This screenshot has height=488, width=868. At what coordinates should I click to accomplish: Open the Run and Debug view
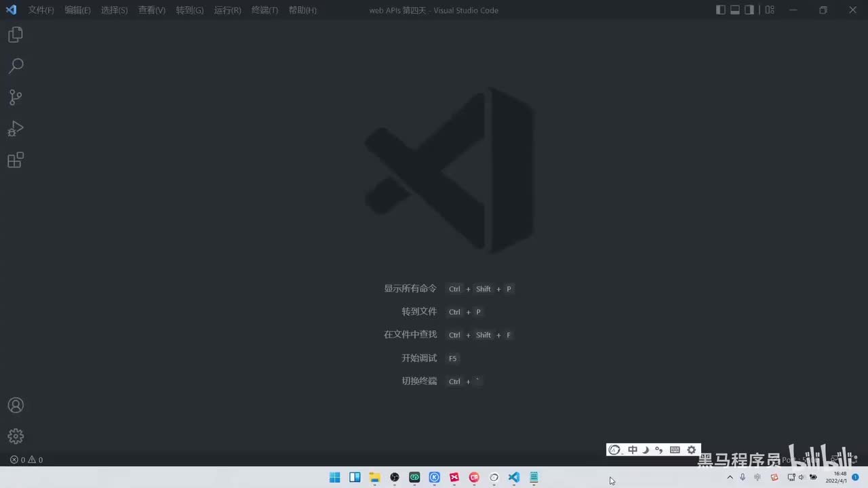tap(16, 129)
